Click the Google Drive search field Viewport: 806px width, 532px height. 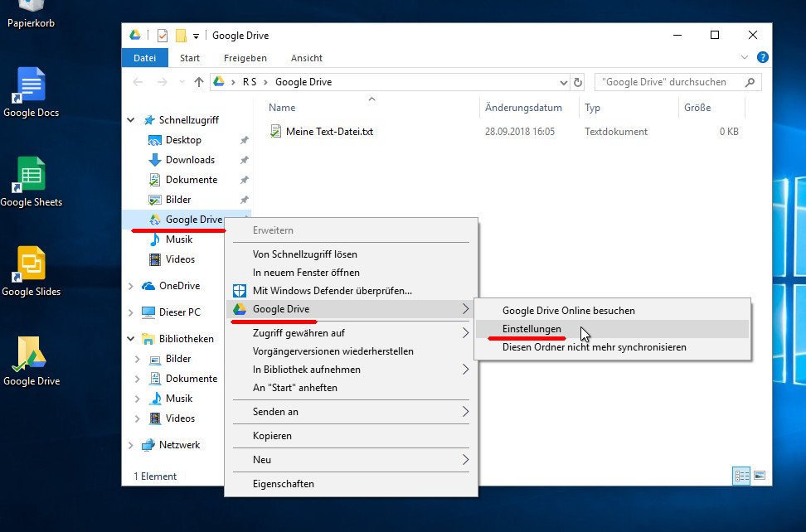pyautogui.click(x=677, y=82)
